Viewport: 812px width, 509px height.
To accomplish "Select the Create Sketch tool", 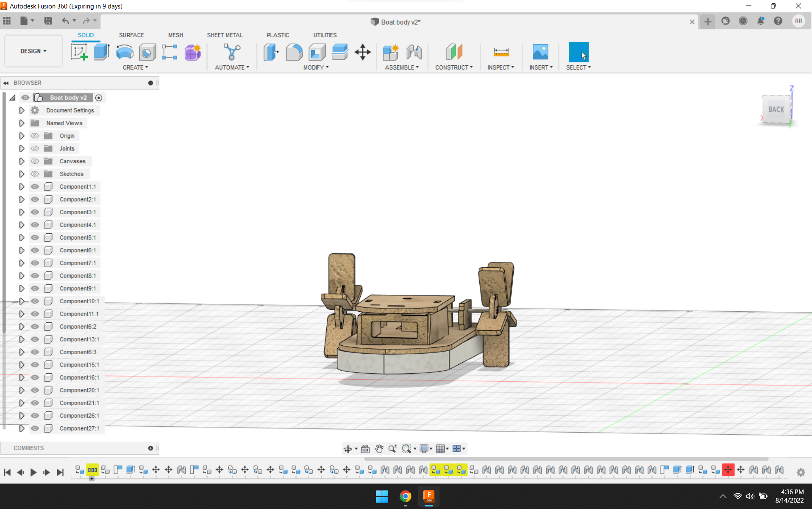I will [x=79, y=52].
